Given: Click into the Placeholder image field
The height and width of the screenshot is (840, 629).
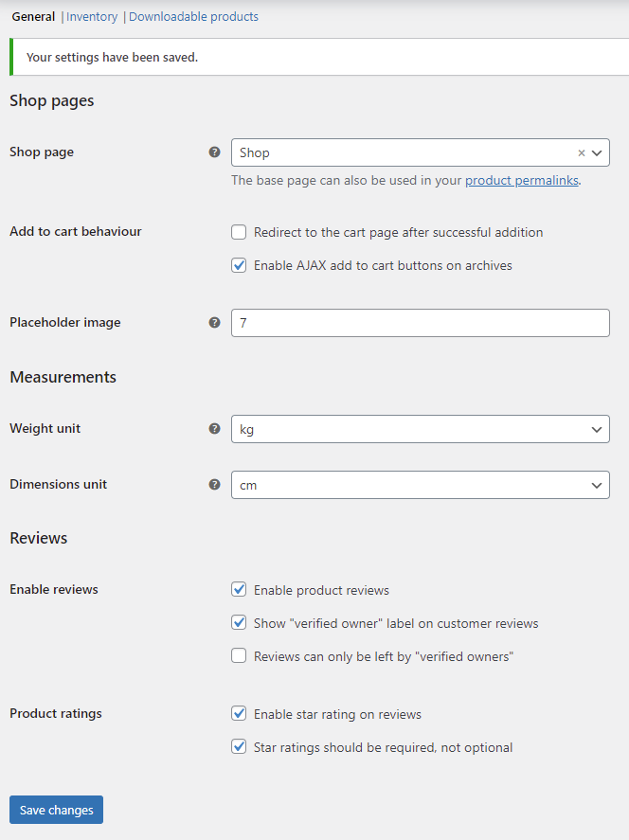Looking at the screenshot, I should click(x=421, y=323).
